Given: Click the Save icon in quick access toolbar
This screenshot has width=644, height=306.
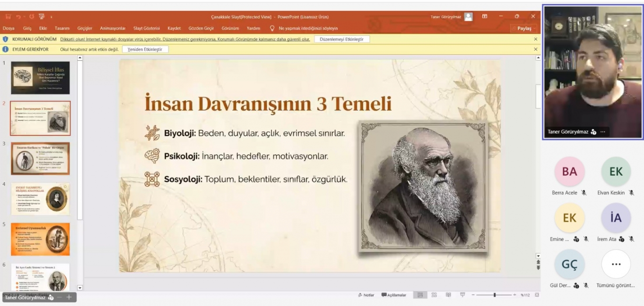Looking at the screenshot, I should pyautogui.click(x=8, y=17).
